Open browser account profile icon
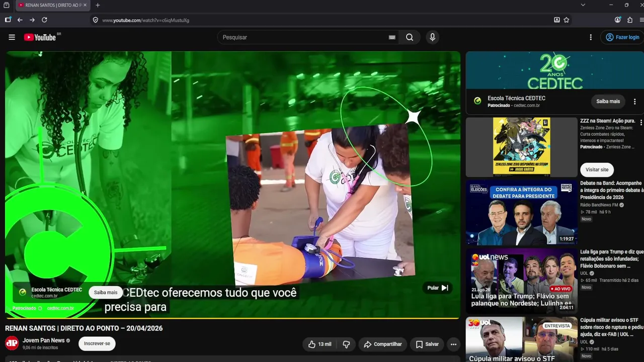 (618, 20)
